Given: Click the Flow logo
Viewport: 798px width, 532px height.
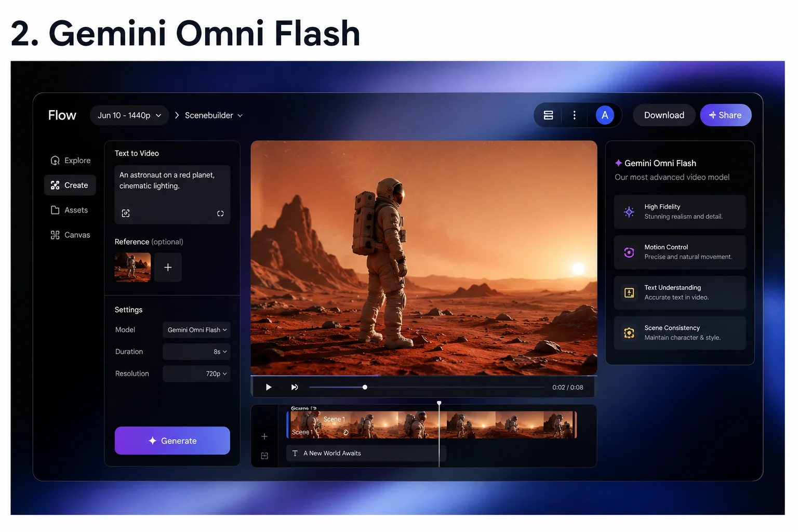Looking at the screenshot, I should 62,115.
